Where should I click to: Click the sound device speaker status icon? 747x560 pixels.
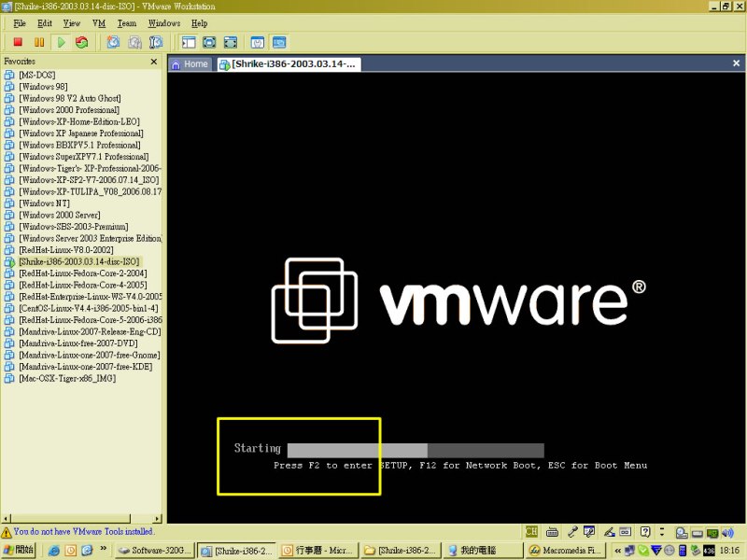coord(727,533)
